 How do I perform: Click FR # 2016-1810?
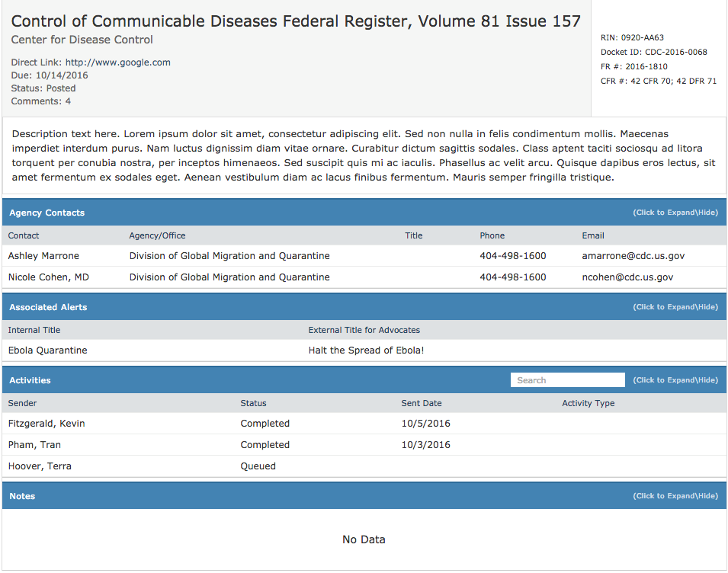[633, 66]
